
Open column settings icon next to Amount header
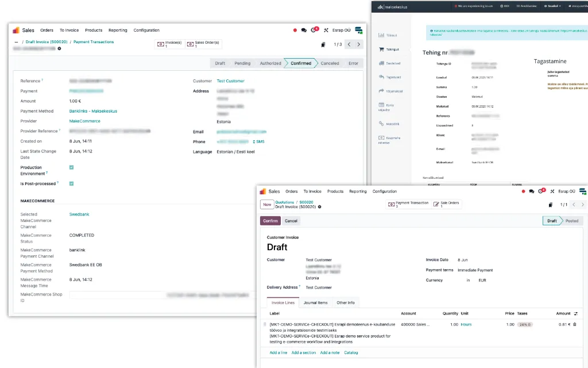coord(576,313)
